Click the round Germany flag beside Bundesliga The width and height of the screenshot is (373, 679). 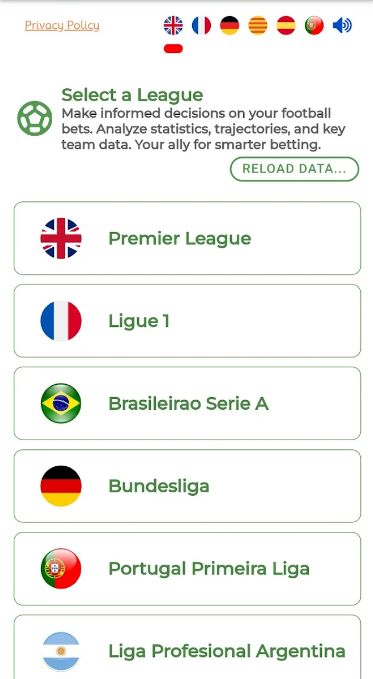tap(61, 486)
